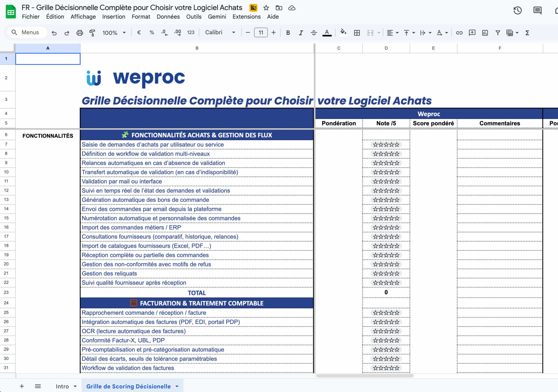This screenshot has width=558, height=392.
Task: Search the Menus box
Action: [x=27, y=32]
